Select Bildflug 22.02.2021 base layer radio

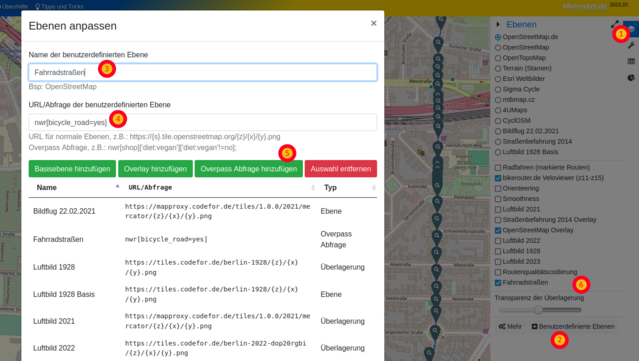[498, 131]
